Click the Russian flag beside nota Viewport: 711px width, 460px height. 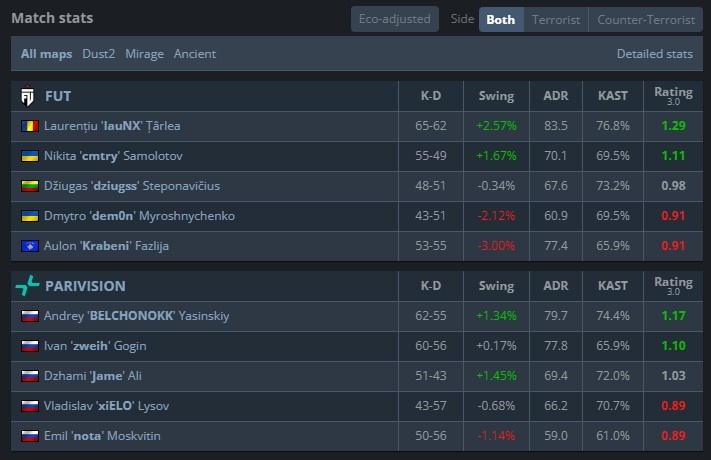pos(29,436)
